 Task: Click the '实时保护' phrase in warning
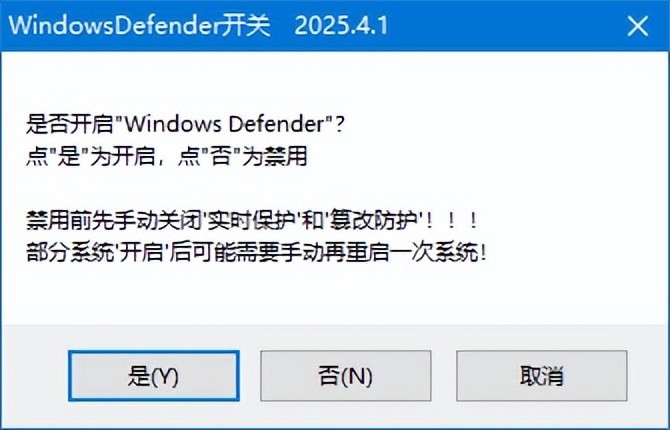tap(251, 221)
